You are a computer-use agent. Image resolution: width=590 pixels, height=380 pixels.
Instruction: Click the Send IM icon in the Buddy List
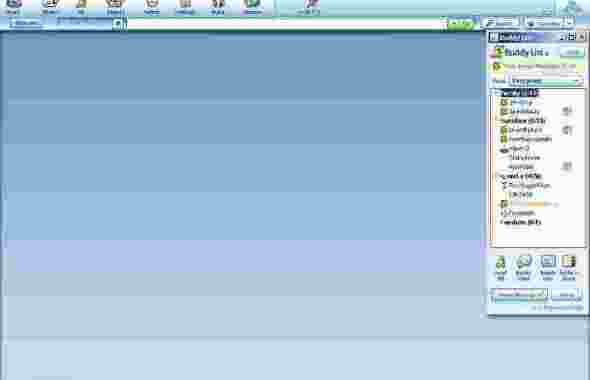501,268
